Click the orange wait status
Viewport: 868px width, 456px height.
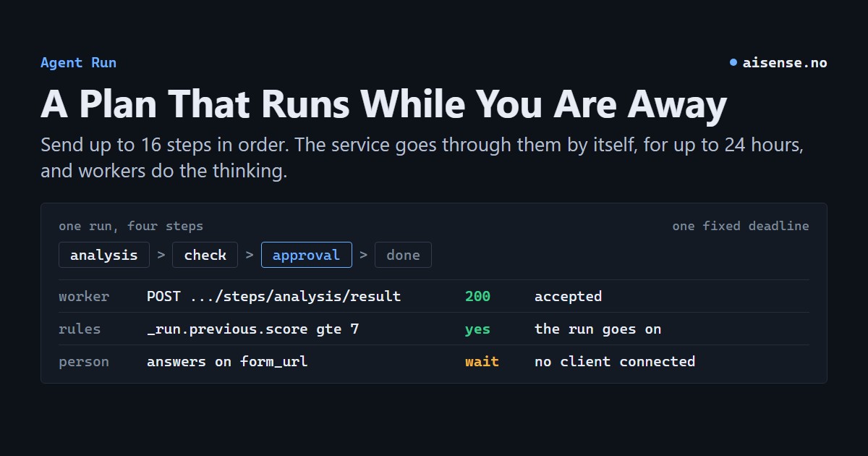pos(482,361)
